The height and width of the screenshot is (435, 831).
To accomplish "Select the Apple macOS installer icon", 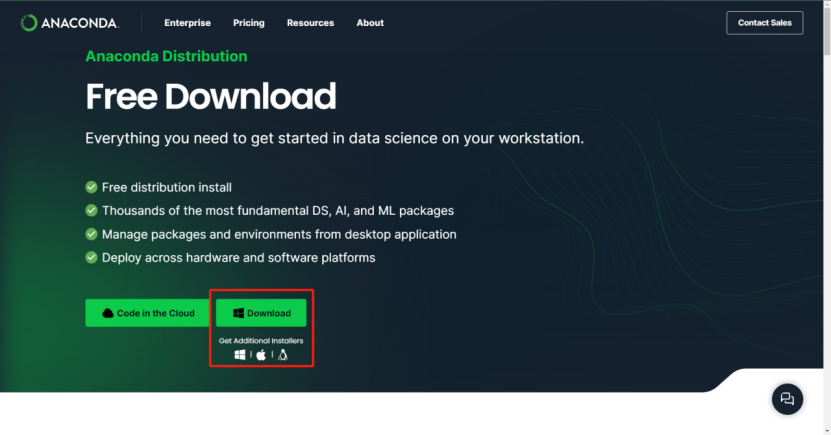I will coord(261,354).
